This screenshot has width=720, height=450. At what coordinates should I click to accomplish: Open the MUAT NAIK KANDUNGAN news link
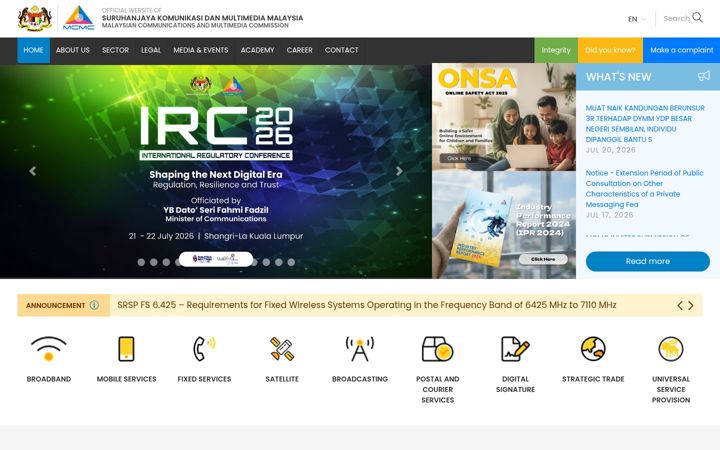(645, 124)
